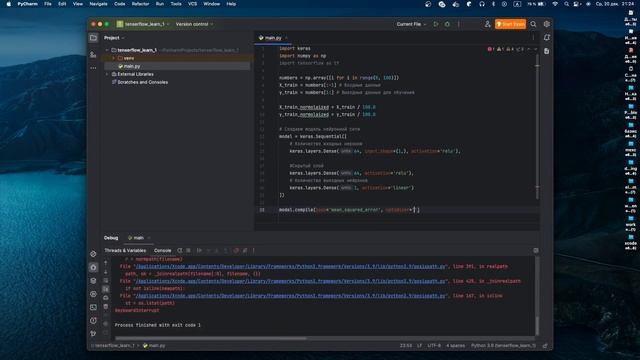Open Terminal tool window icon

(x=93, y=307)
